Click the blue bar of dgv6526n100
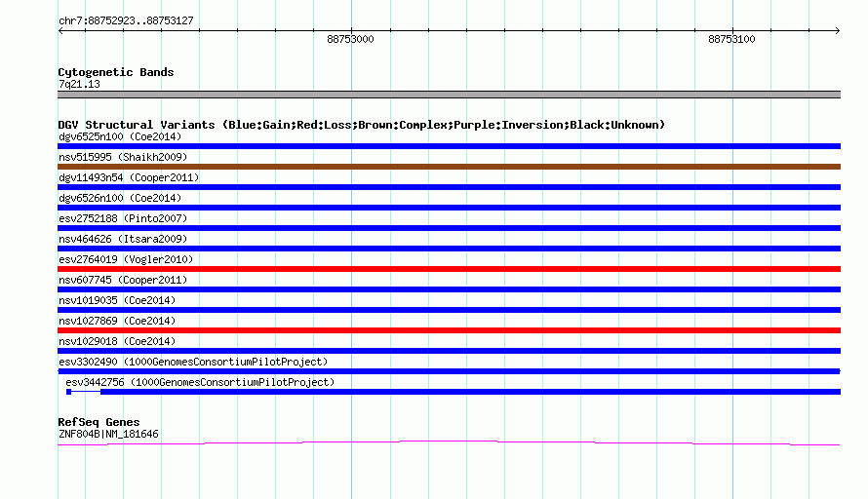This screenshot has width=868, height=499. 449,208
